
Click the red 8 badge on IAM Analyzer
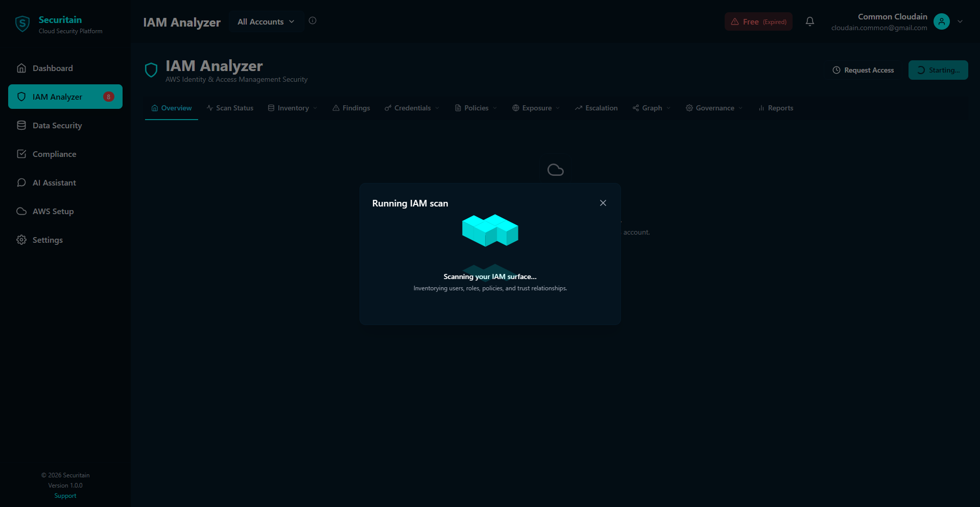[109, 97]
